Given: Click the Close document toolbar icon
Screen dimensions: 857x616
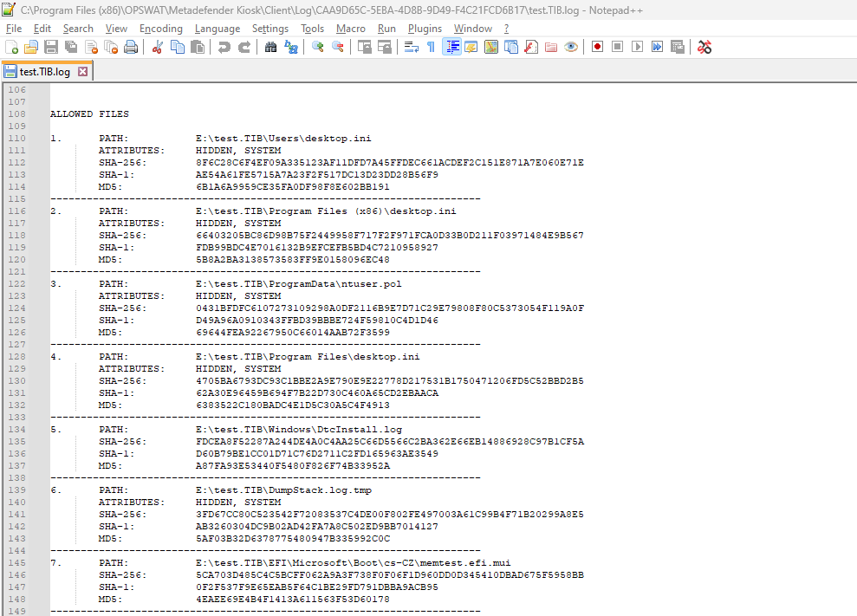Looking at the screenshot, I should 91,47.
